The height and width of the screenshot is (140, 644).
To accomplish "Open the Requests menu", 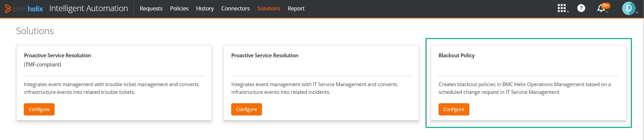I will point(151,8).
